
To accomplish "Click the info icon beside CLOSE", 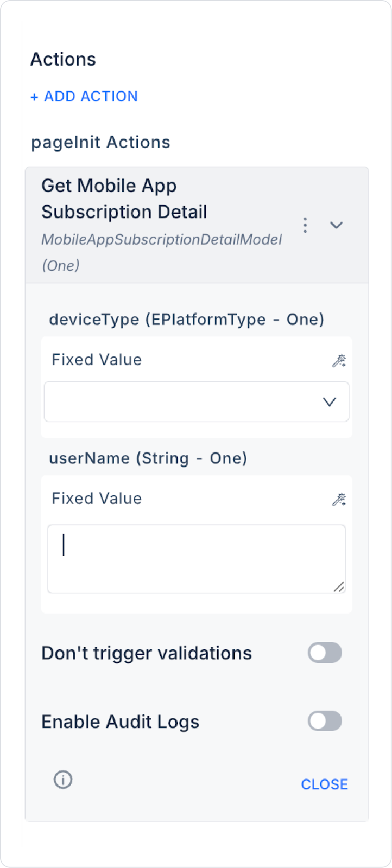I will coord(63,780).
